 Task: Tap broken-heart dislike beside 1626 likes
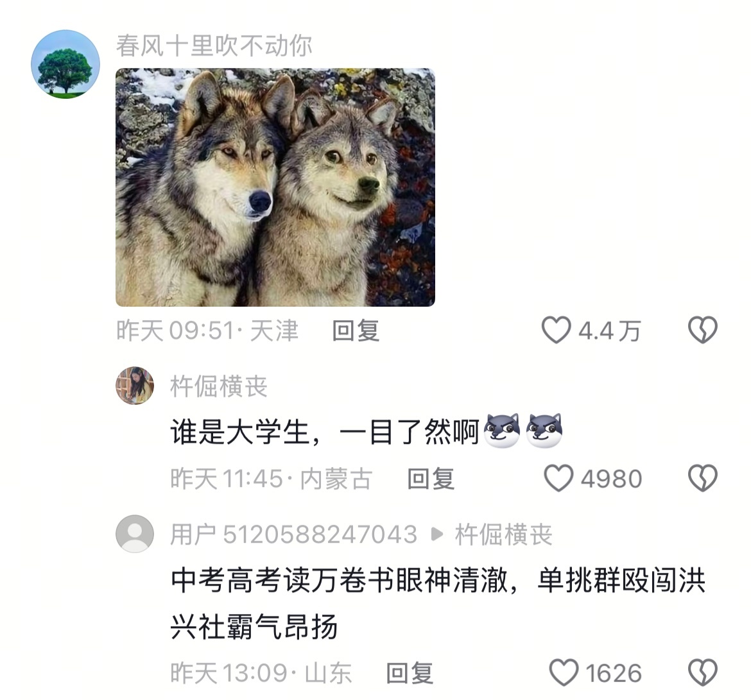703,672
